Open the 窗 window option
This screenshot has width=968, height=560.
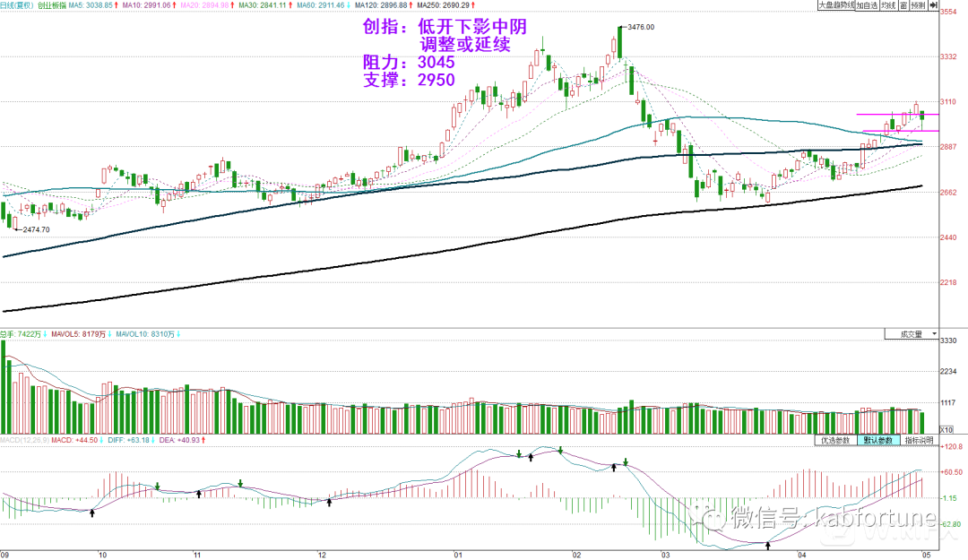[903, 5]
